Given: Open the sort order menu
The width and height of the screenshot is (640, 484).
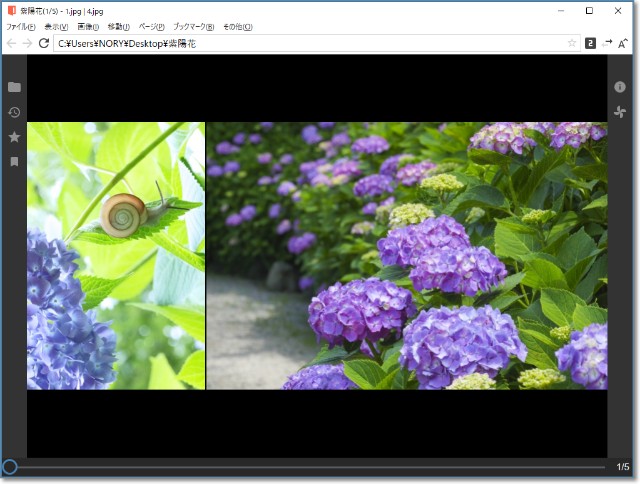Looking at the screenshot, I should pyautogui.click(x=623, y=44).
